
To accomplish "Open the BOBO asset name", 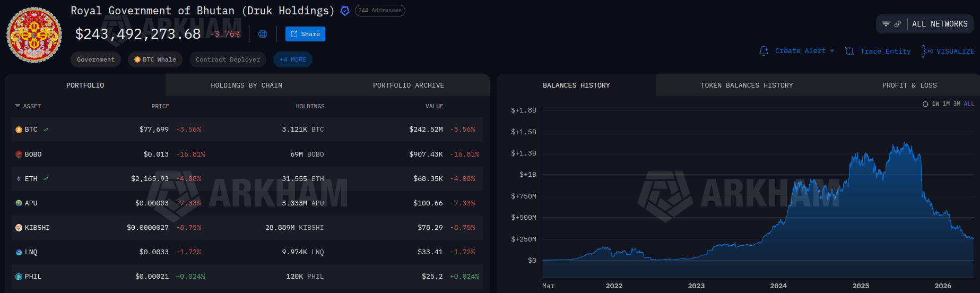I will (x=33, y=154).
